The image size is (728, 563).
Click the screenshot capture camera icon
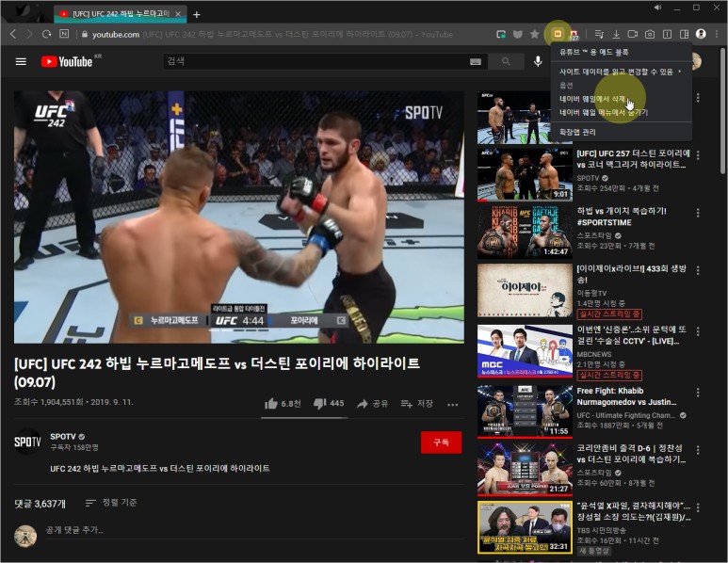[x=650, y=34]
